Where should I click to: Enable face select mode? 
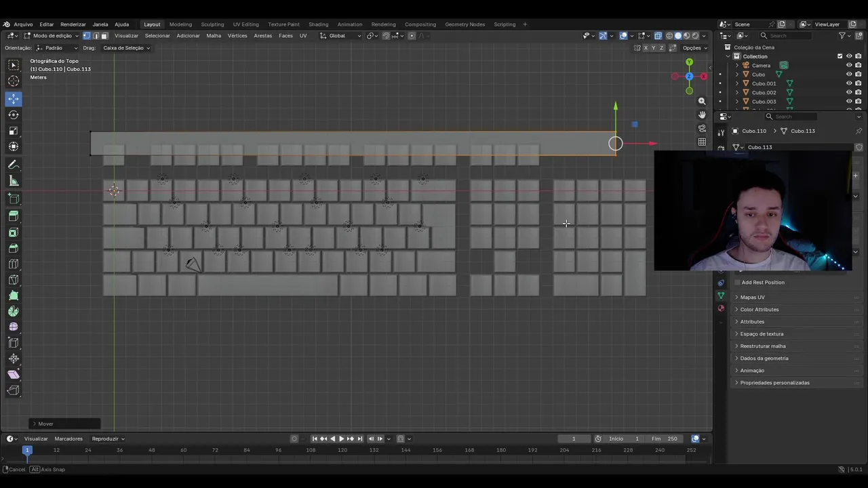[x=104, y=36]
